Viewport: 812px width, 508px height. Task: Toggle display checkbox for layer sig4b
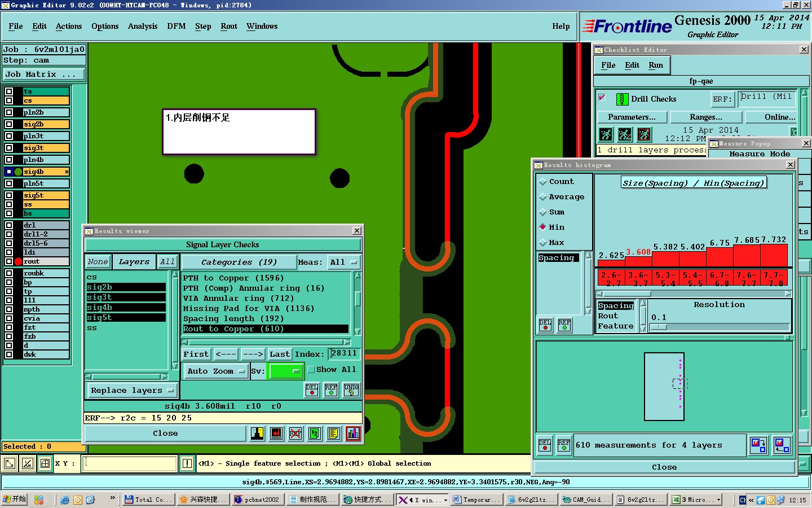(9, 172)
